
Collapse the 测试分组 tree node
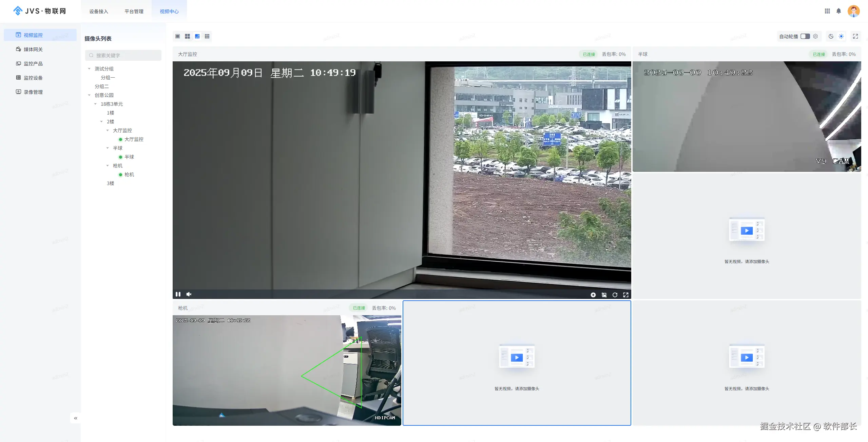pos(89,69)
